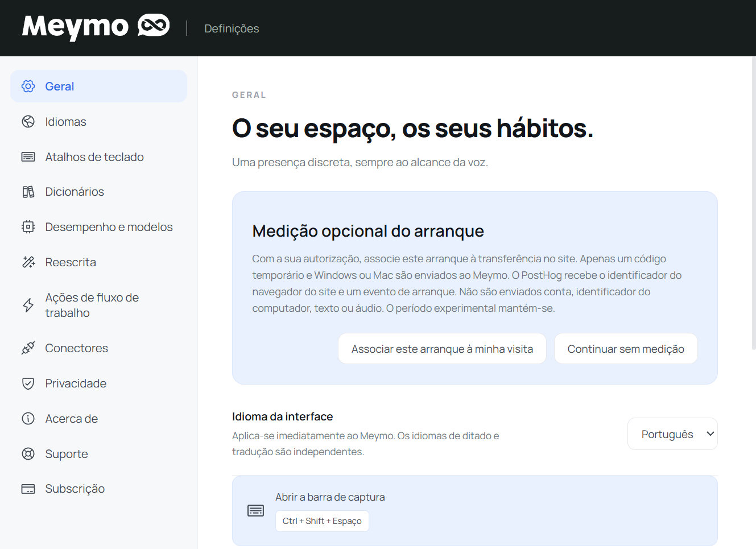Image resolution: width=756 pixels, height=549 pixels.
Task: Click the 'Abrir a barra de captura' label
Action: point(330,497)
